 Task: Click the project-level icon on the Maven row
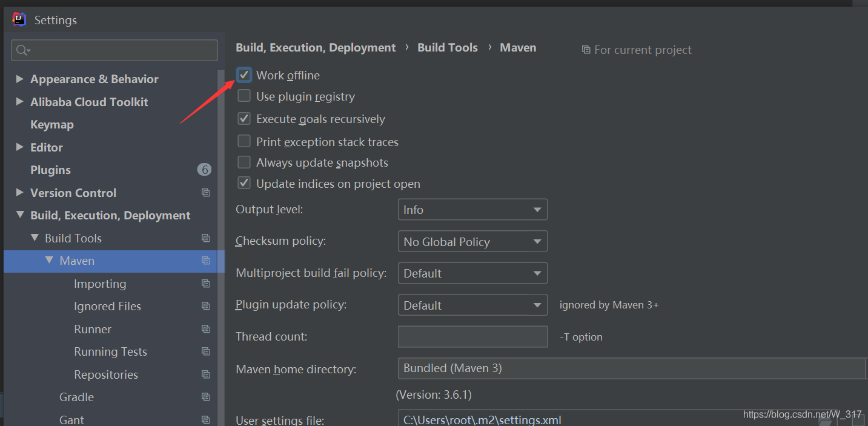(206, 261)
